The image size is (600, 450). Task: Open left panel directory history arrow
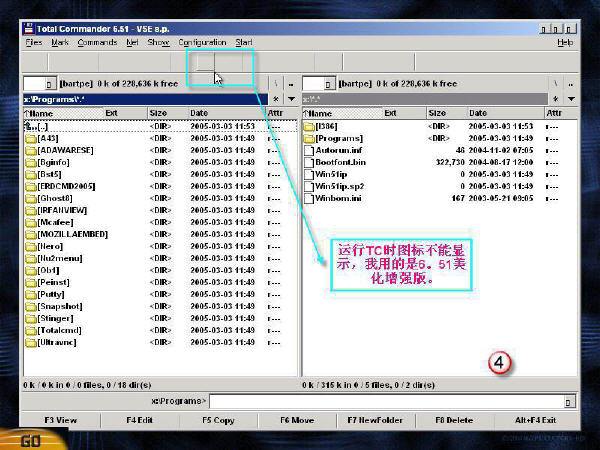[x=291, y=99]
